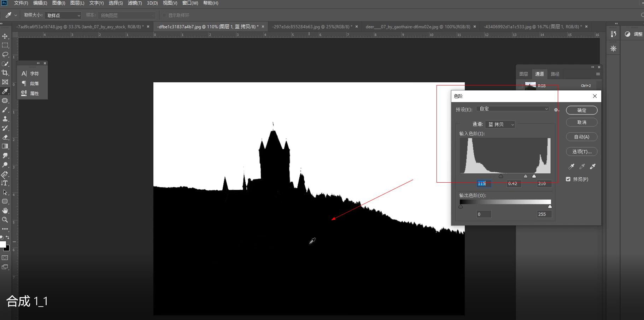The image size is (644, 320).
Task: Pick the Eraser tool
Action: point(5,137)
